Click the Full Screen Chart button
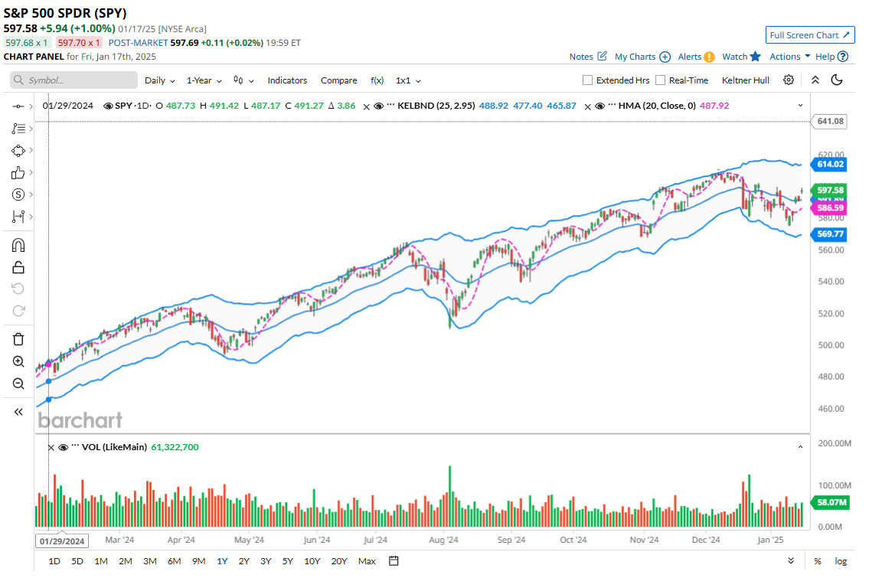882x588 pixels. tap(810, 35)
